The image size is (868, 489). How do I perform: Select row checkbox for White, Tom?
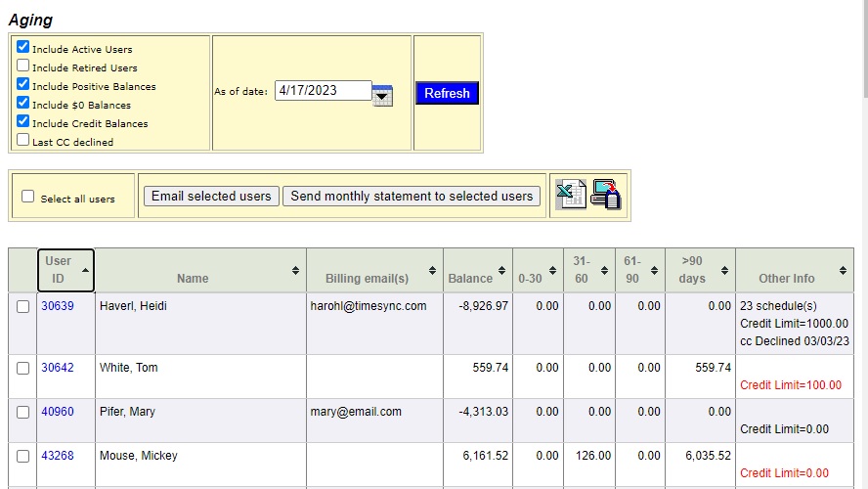pos(22,369)
